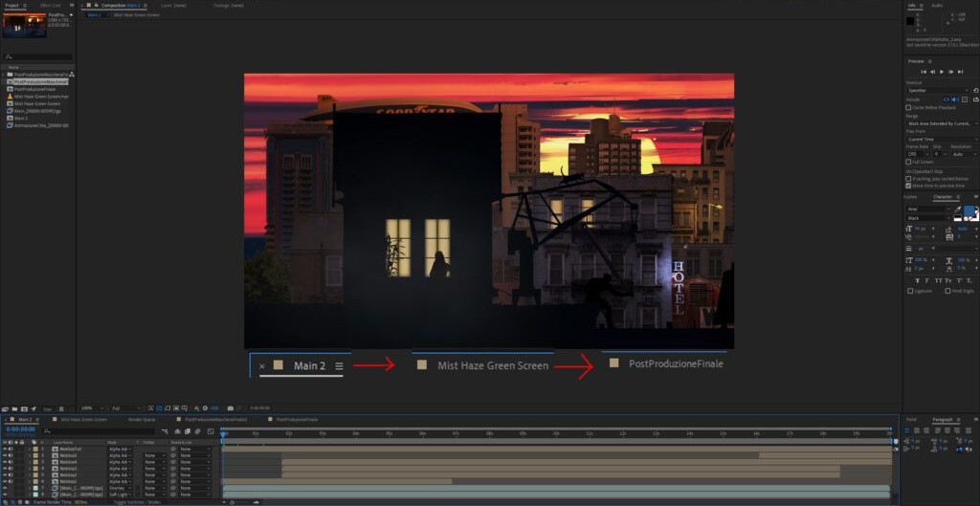Toggle Transparency Grid icon in viewer
The width and height of the screenshot is (980, 506).
(x=159, y=407)
